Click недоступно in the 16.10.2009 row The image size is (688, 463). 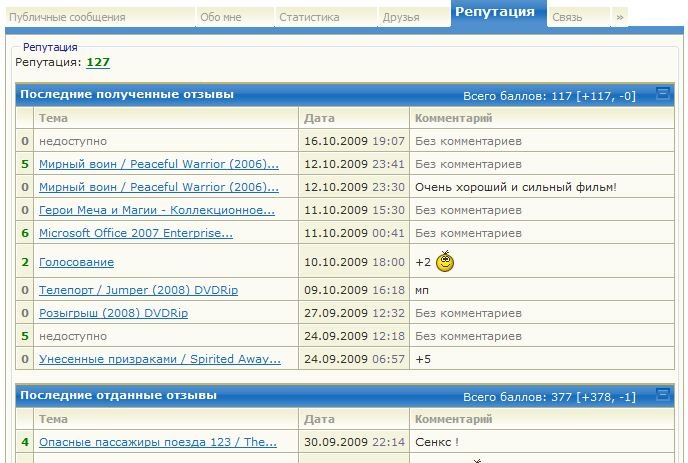(x=73, y=141)
